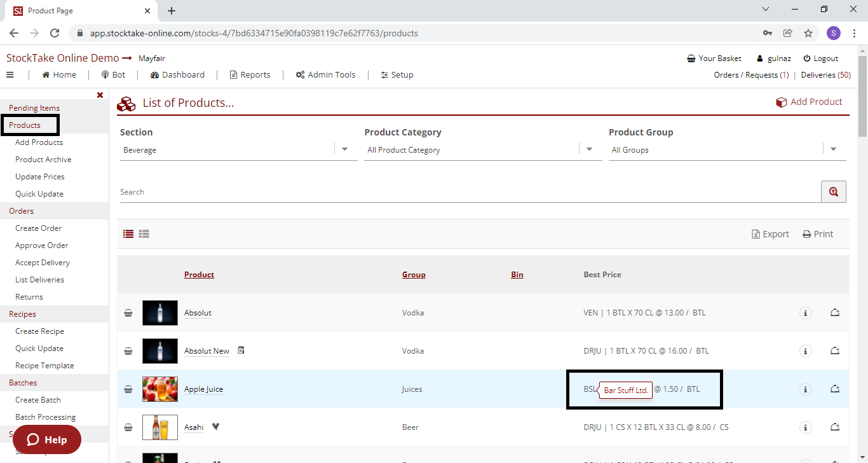Screen dimensions: 868x463
Task: Show info for Absolut
Action: click(806, 313)
